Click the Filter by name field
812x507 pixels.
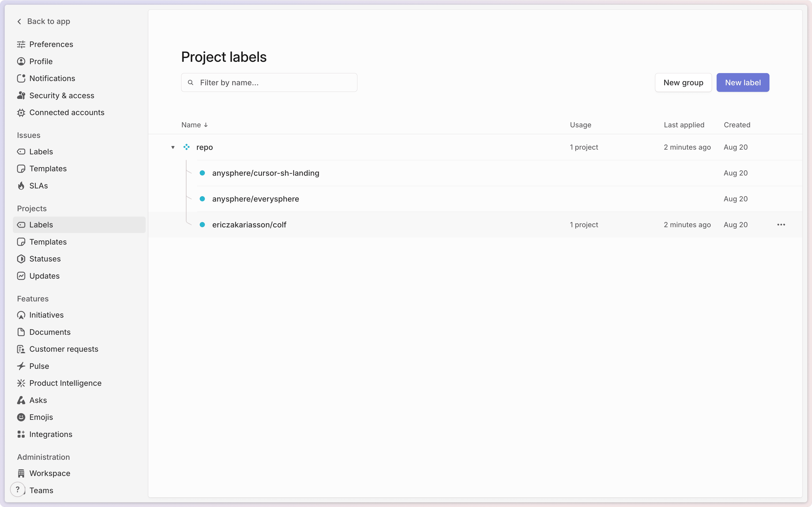point(269,82)
